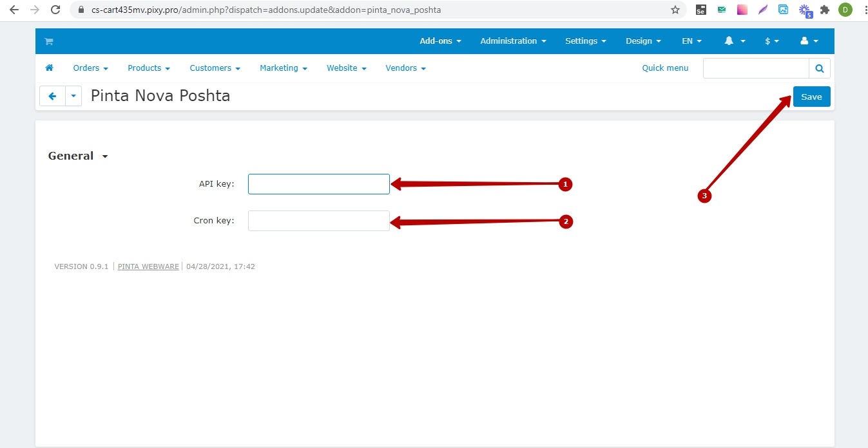
Task: Click the blue back arrow button
Action: pyautogui.click(x=52, y=96)
